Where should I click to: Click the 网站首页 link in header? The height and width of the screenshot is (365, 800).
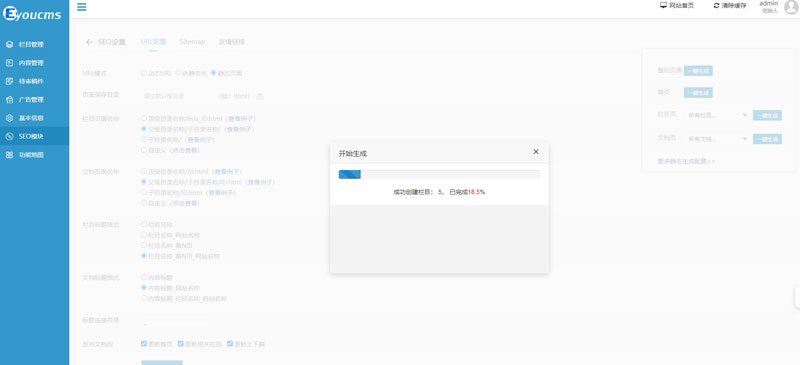(677, 5)
